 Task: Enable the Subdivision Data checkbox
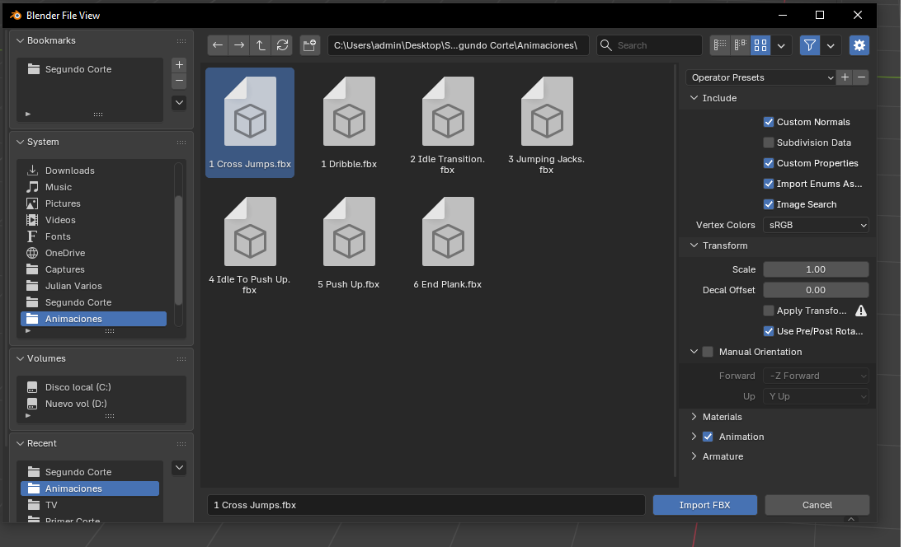coord(769,143)
